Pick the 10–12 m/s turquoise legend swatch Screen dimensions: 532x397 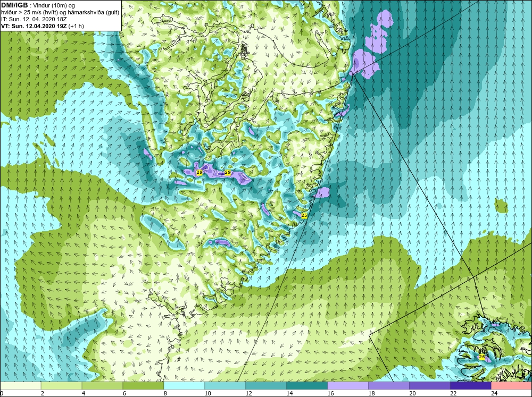225,386
